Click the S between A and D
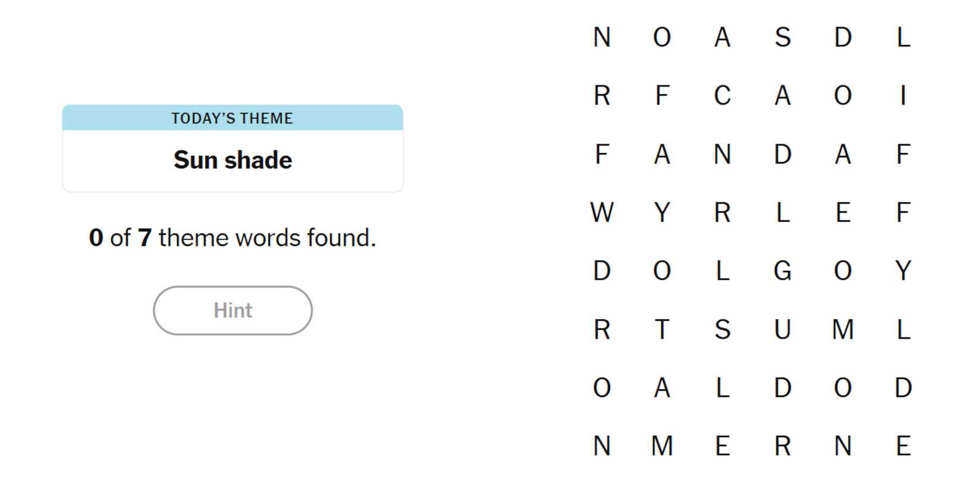 click(782, 37)
